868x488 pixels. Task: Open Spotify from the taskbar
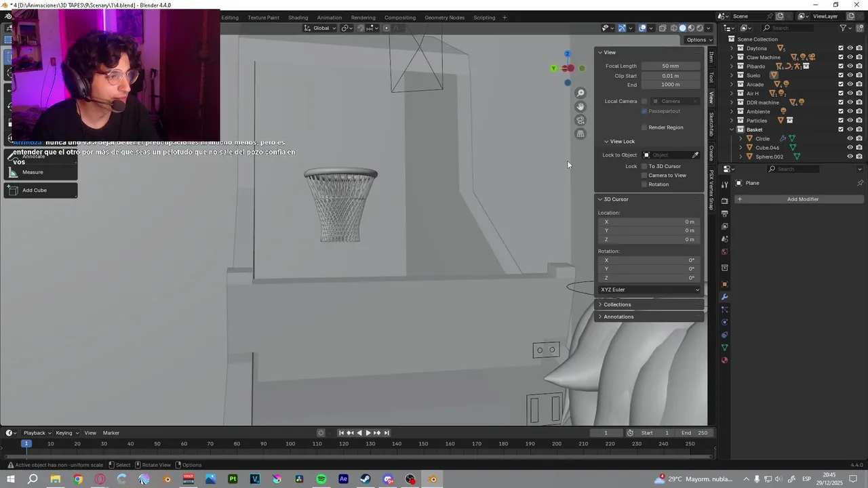pos(321,479)
